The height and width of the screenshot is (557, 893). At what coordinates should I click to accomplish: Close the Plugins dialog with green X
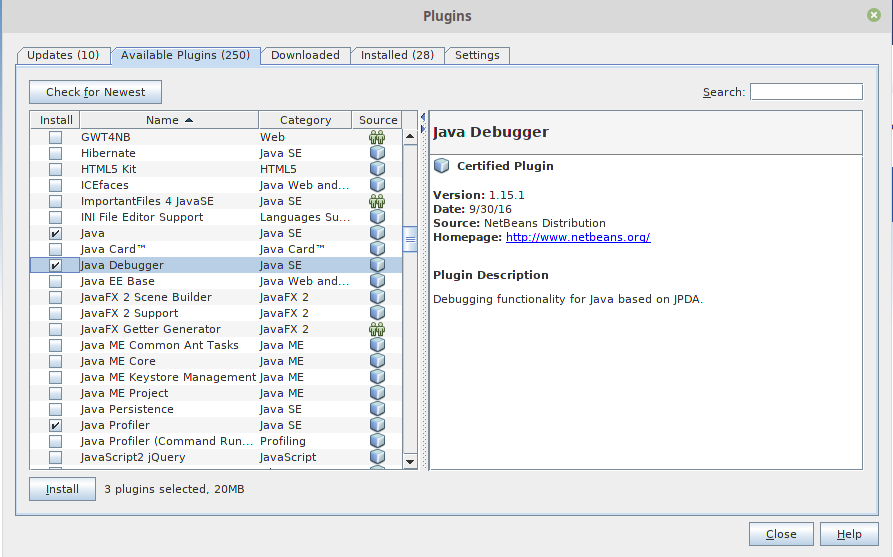pos(874,15)
